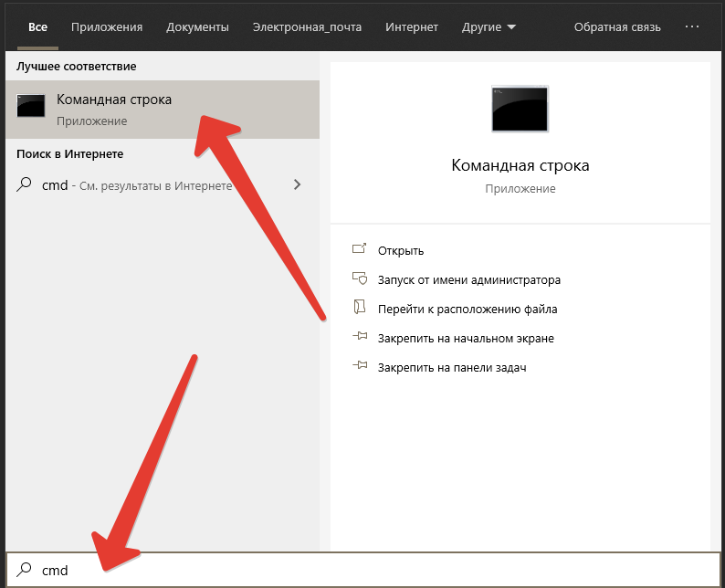Click the Обратная связь button

(616, 27)
